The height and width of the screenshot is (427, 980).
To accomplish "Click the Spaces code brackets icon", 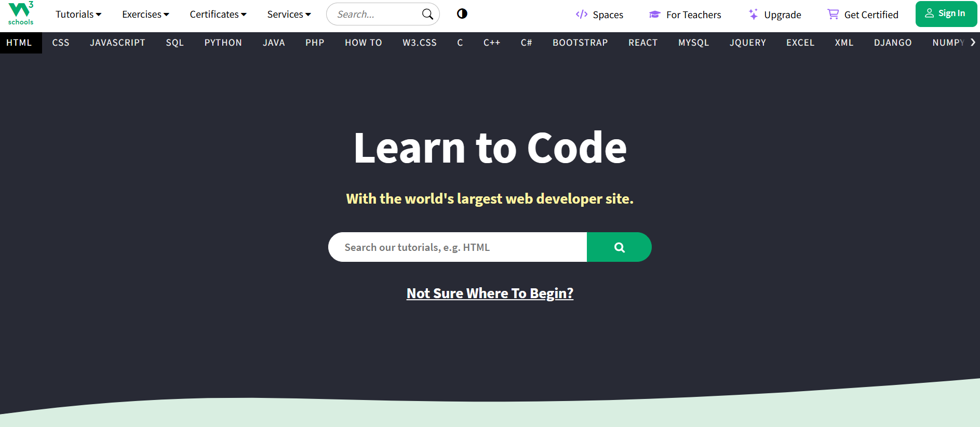I will [x=582, y=15].
